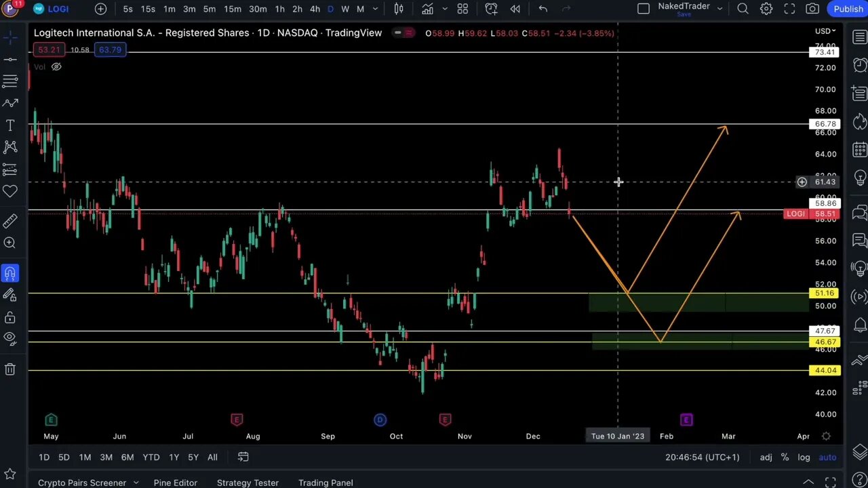Open the Strategy Tester tab
The width and height of the screenshot is (868, 488).
pyautogui.click(x=248, y=483)
